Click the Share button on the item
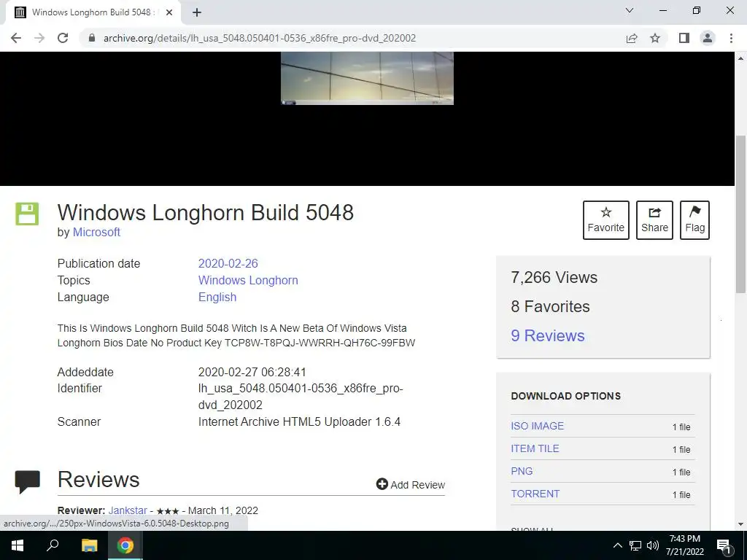This screenshot has width=747, height=560. click(654, 220)
